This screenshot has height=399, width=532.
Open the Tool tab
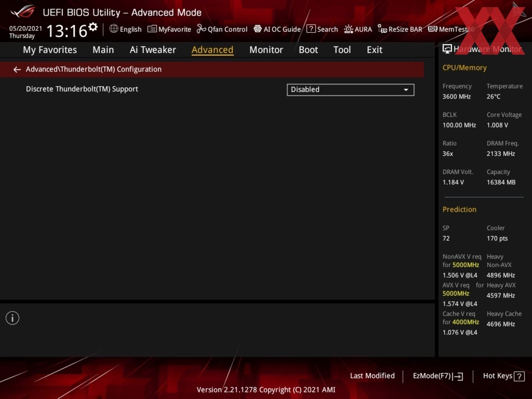coord(342,50)
